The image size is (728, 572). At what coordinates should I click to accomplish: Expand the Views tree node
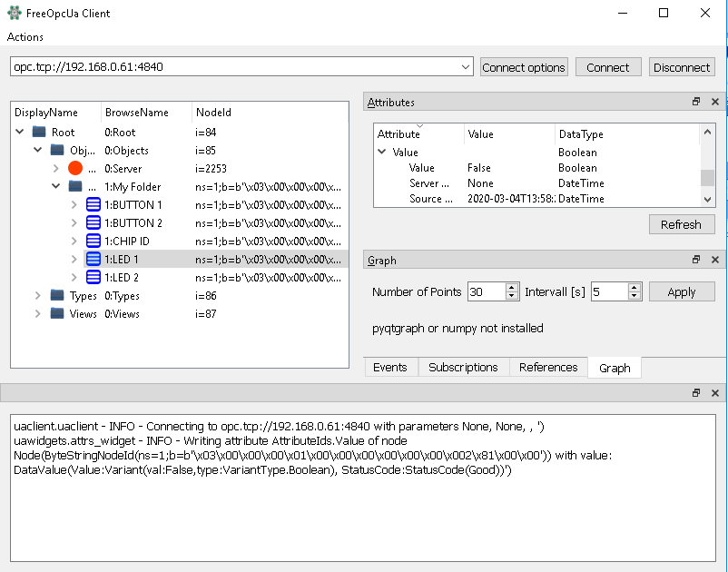coord(37,313)
